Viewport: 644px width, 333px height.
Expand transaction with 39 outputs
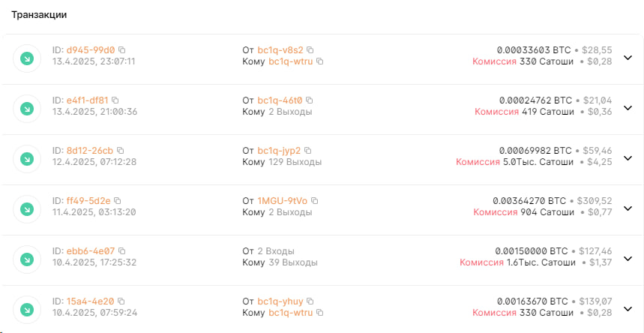(x=628, y=259)
